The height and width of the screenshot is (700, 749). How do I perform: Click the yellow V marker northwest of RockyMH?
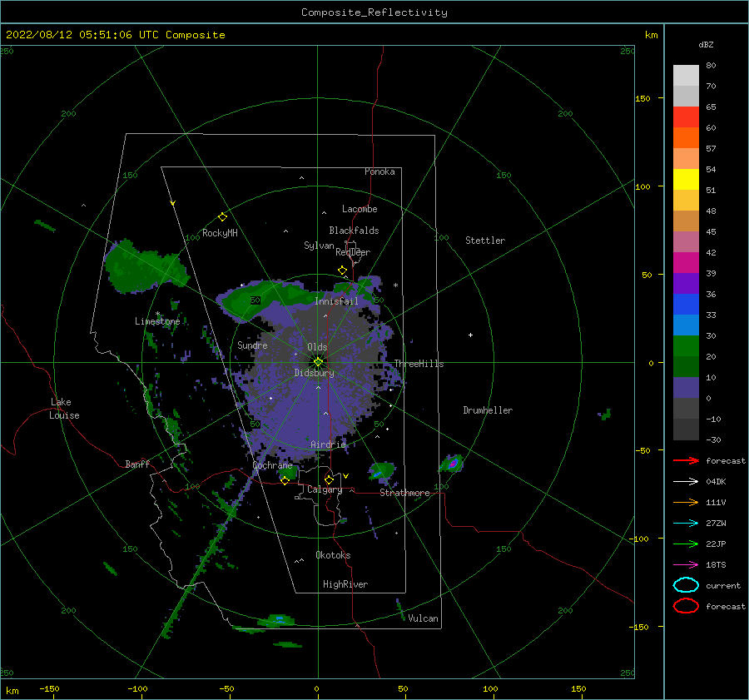(173, 203)
